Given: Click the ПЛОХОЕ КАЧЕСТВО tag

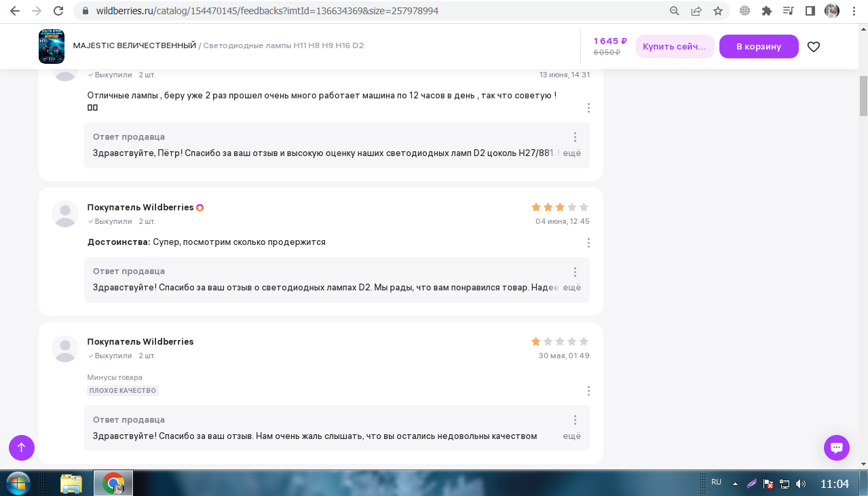Looking at the screenshot, I should [123, 391].
